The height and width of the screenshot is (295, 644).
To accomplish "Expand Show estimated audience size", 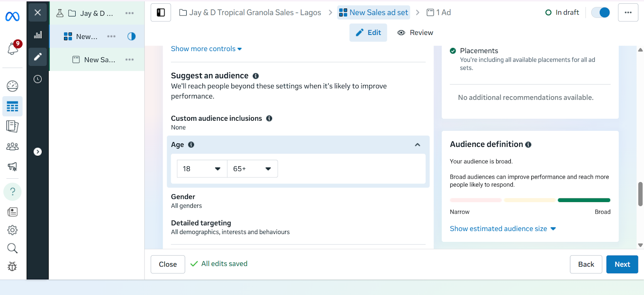I will (503, 229).
